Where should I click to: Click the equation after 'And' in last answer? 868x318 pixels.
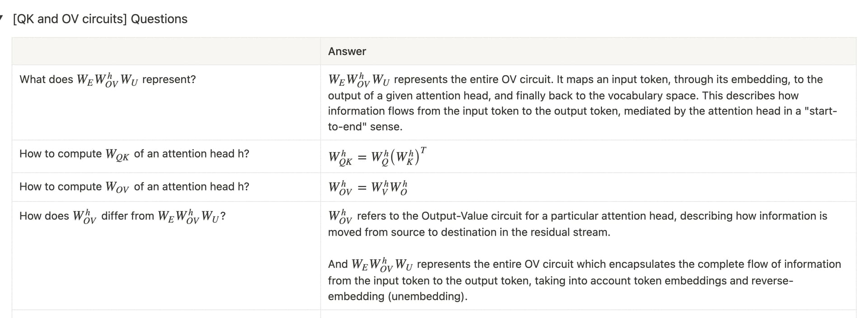point(382,265)
